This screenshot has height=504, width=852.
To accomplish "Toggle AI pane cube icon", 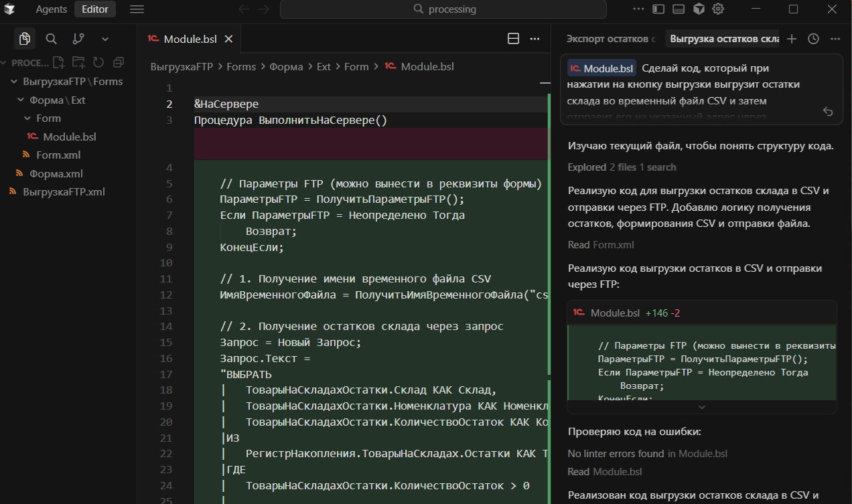I will (699, 9).
